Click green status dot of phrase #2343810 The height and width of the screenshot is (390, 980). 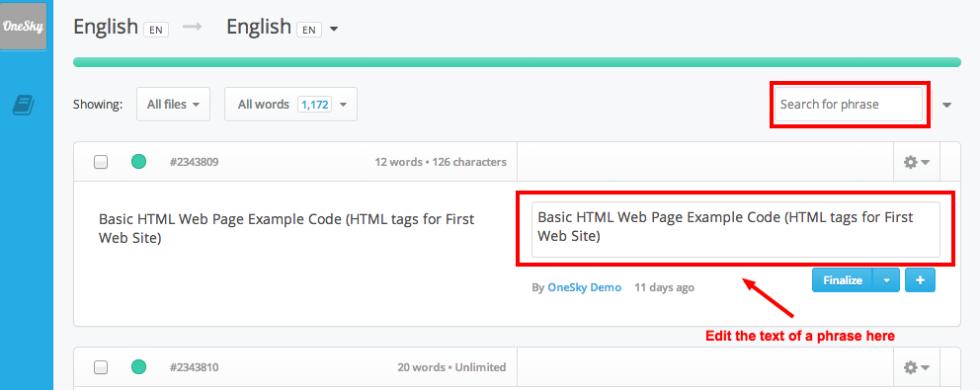tap(138, 367)
